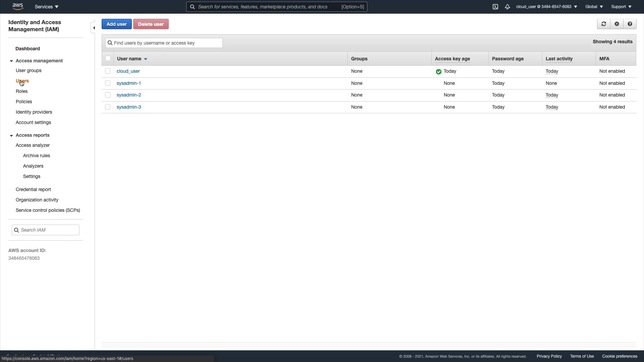The height and width of the screenshot is (362, 644).
Task: Go to Roles in sidebar
Action: (21, 91)
